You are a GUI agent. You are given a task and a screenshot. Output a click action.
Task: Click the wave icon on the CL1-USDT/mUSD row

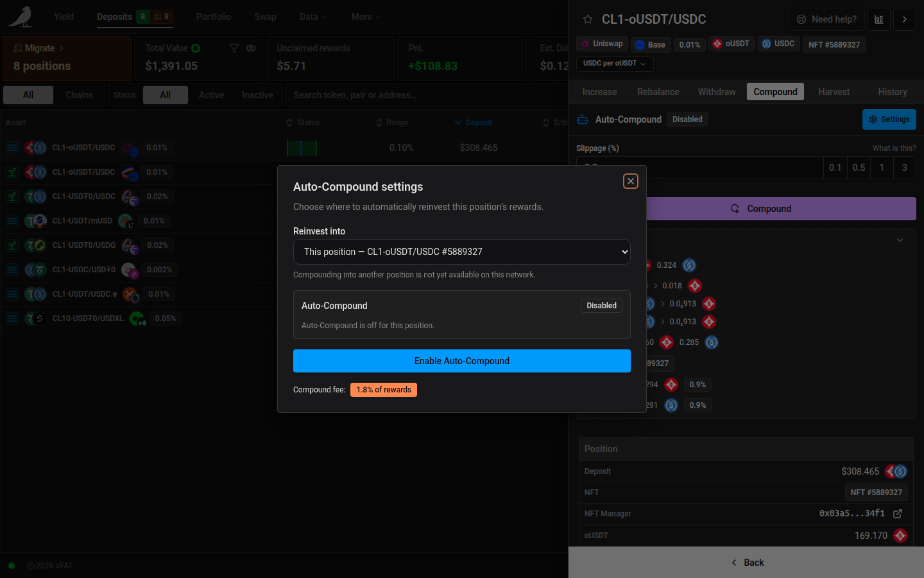[x=12, y=221]
